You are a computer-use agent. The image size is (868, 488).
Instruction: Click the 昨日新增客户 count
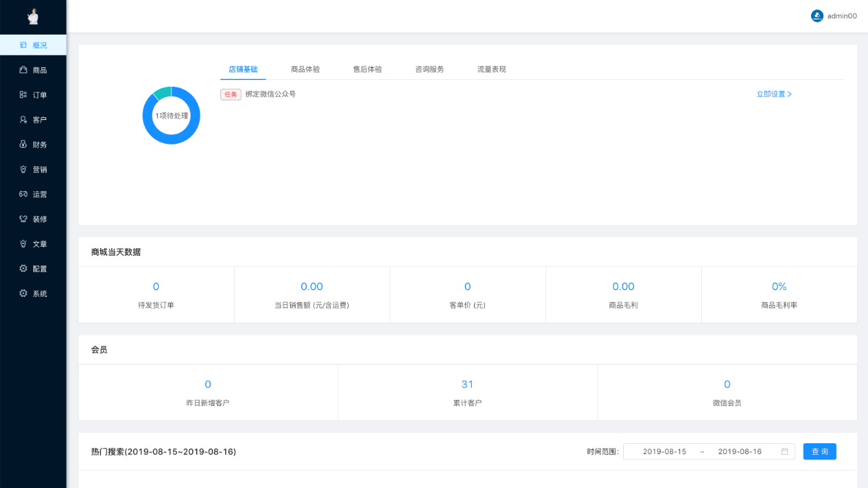click(x=208, y=384)
